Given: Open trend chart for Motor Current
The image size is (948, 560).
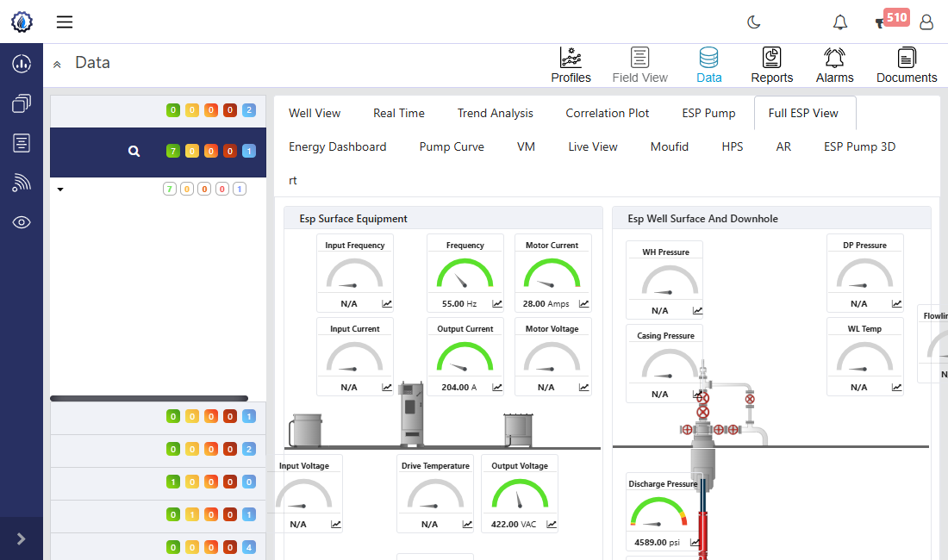Looking at the screenshot, I should pos(583,303).
